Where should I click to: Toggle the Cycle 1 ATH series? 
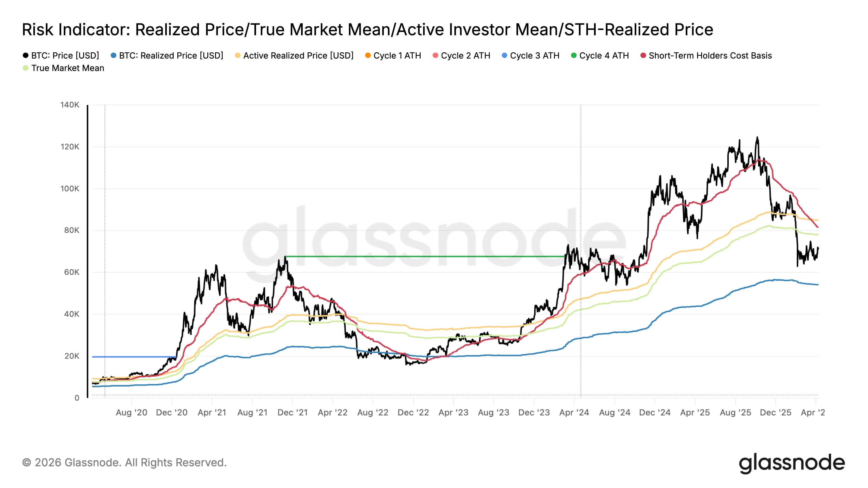(x=393, y=56)
